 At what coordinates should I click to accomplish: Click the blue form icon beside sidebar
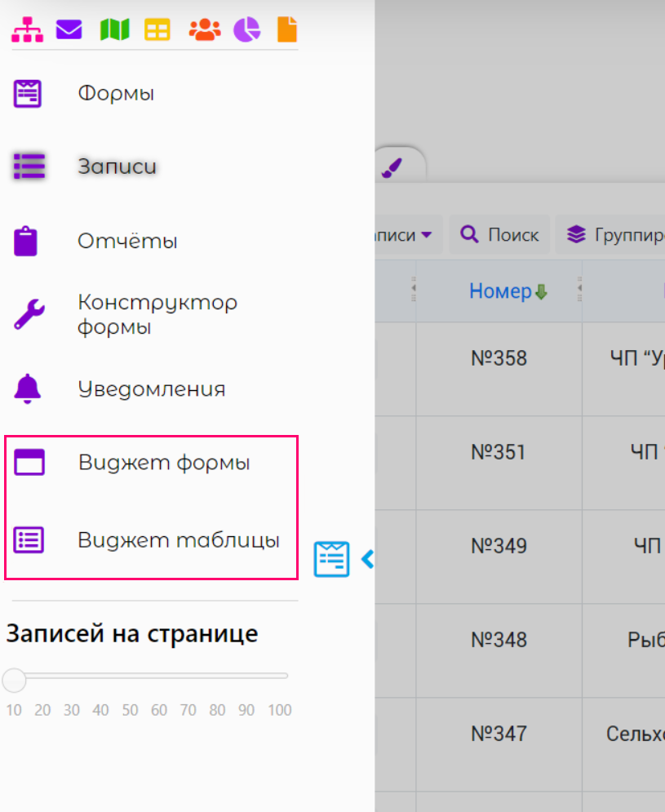pyautogui.click(x=332, y=559)
